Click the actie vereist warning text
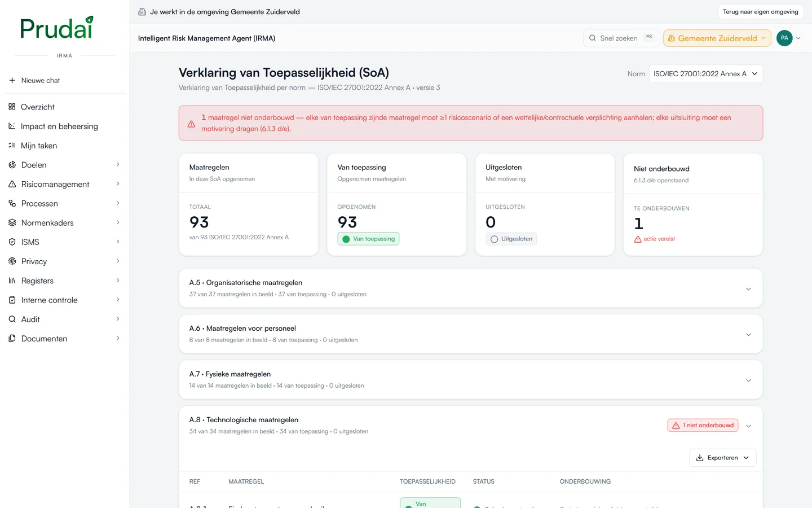 point(659,239)
